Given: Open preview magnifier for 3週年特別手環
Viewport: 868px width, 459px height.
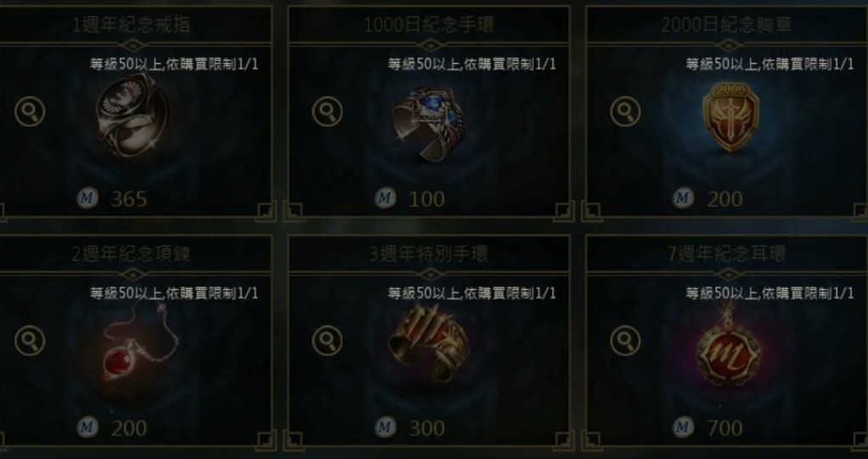Looking at the screenshot, I should [327, 340].
